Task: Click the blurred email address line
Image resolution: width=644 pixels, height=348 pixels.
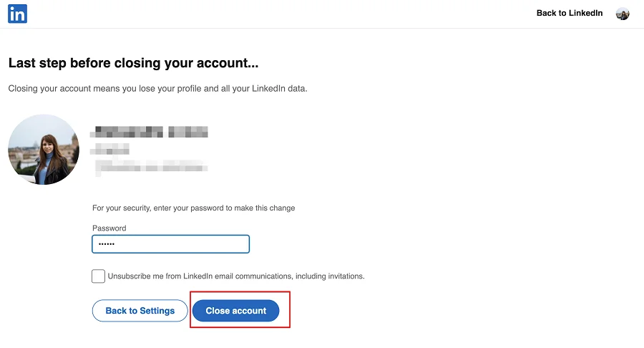Action: (x=152, y=167)
